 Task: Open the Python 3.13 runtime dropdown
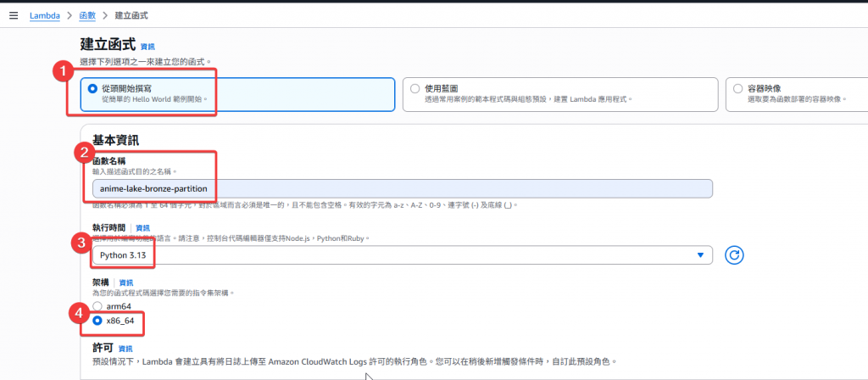tap(403, 254)
